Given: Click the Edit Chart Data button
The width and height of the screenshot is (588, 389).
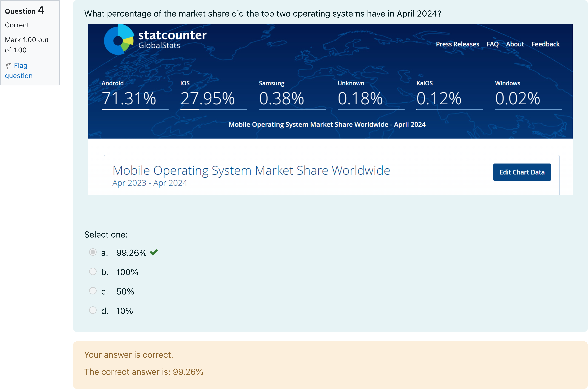Looking at the screenshot, I should pyautogui.click(x=522, y=172).
